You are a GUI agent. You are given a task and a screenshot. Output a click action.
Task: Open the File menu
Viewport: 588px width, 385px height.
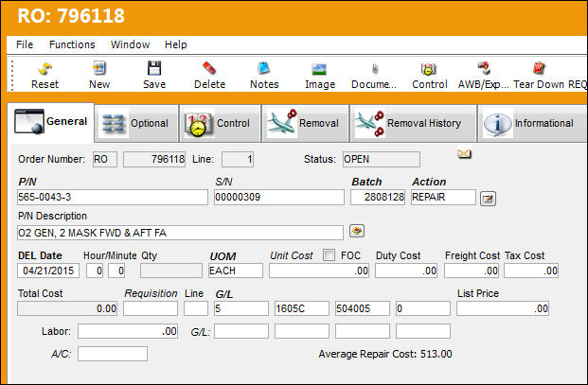[x=25, y=44]
